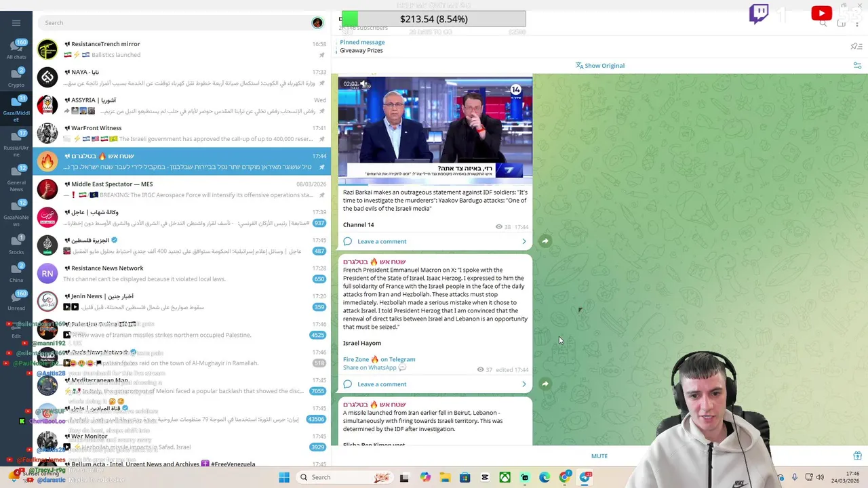This screenshot has width=868, height=488.
Task: Click the 4525 unread message badge
Action: (317, 335)
